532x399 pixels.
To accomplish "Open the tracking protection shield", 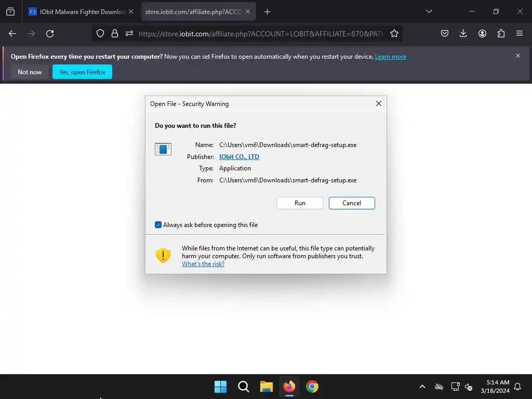I will (100, 33).
